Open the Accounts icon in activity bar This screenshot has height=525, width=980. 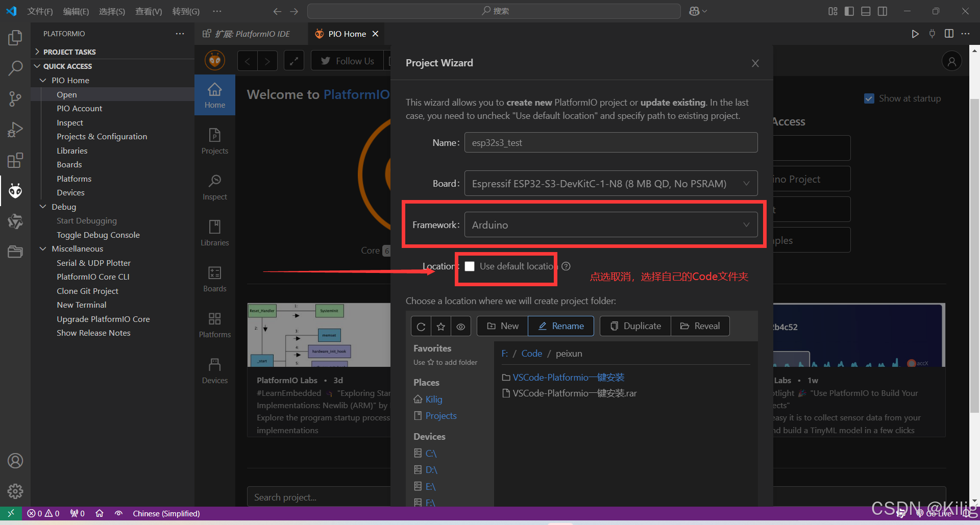(15, 461)
